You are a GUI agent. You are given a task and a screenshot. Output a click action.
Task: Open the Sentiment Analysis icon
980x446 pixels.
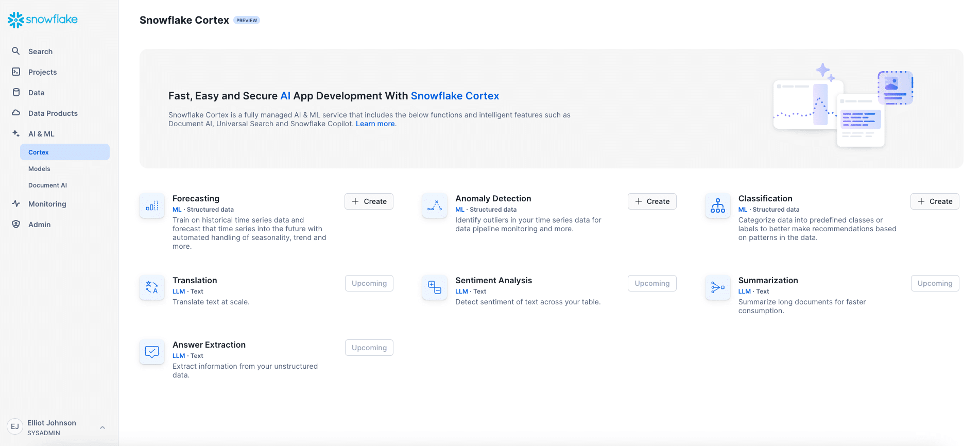pyautogui.click(x=435, y=287)
